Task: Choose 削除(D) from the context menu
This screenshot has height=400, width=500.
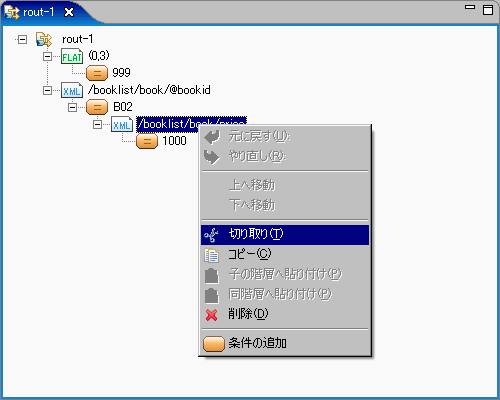Action: (x=285, y=314)
